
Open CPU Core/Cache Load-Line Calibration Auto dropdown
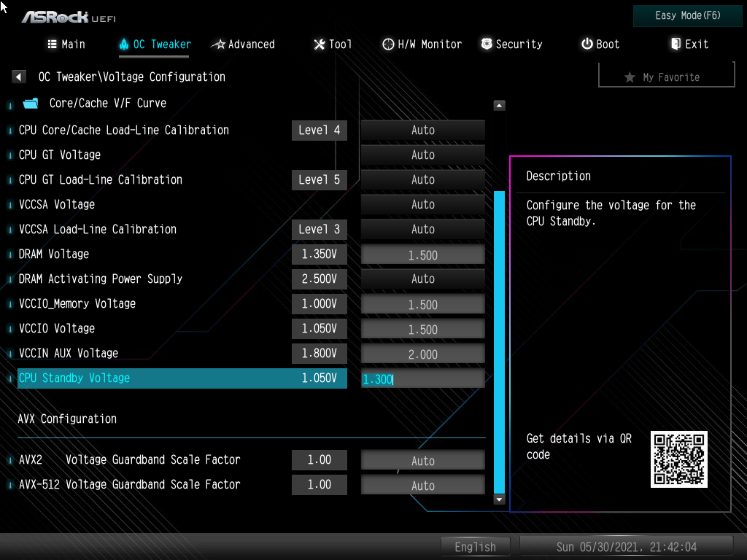click(x=423, y=130)
